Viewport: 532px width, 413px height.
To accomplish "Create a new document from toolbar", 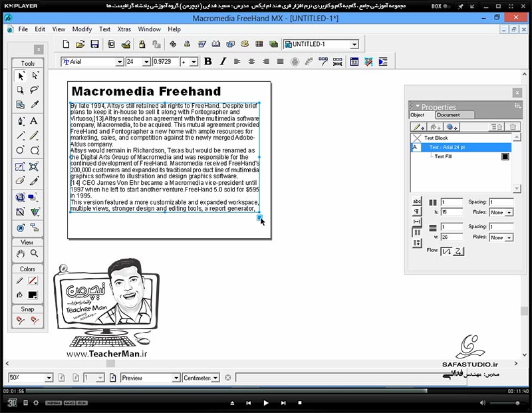I will [66, 44].
